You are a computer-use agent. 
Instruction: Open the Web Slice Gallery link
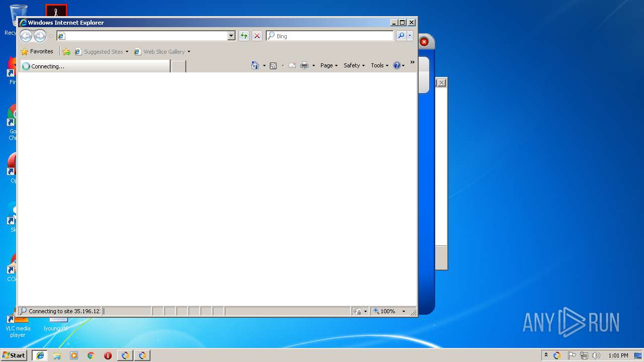(x=162, y=51)
